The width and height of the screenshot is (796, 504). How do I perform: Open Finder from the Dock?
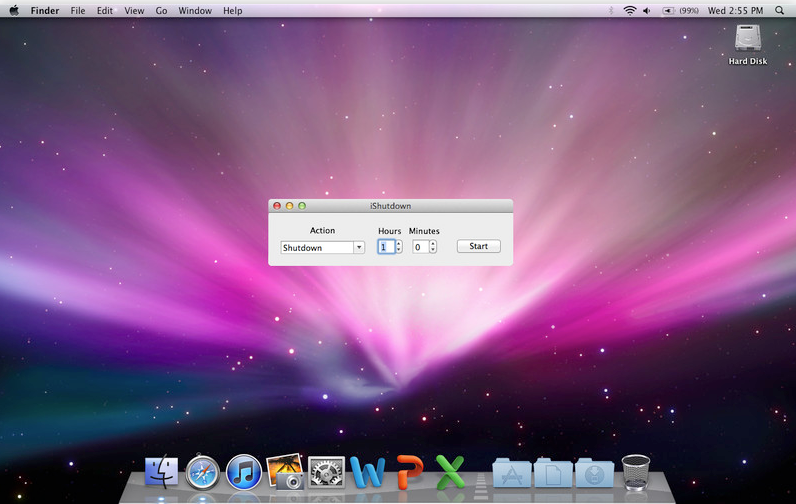pos(161,473)
